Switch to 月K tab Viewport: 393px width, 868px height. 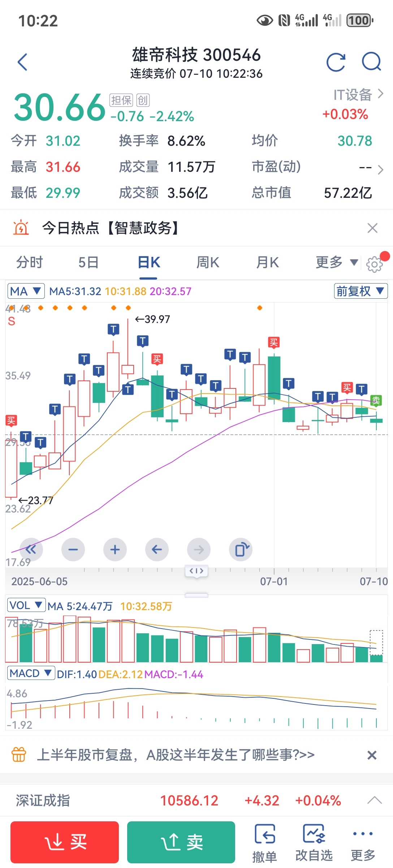click(x=267, y=263)
